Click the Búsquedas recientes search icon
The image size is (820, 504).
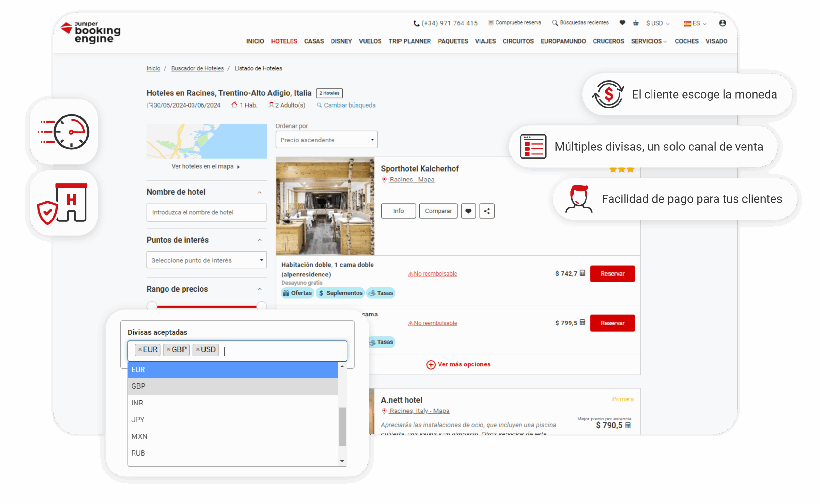555,23
